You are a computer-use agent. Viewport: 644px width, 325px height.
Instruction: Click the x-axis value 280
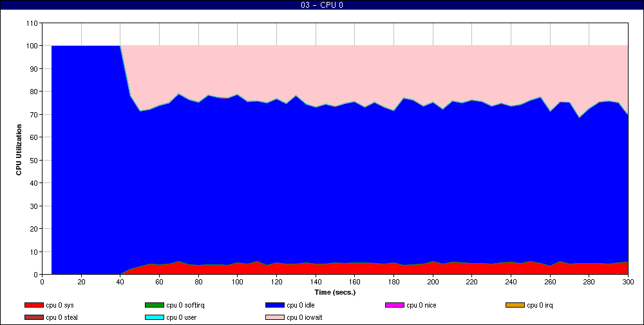[589, 282]
